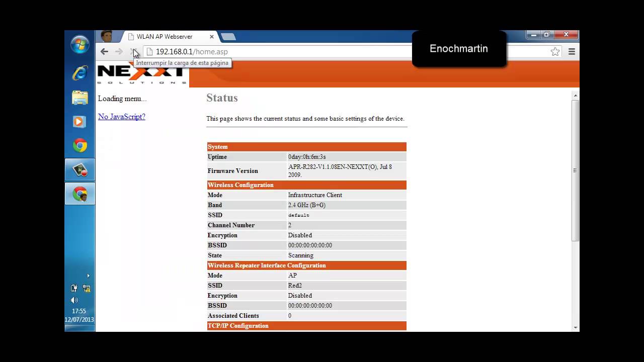Click the vertical scrollbar thumb
This screenshot has width=644, height=362.
pyautogui.click(x=576, y=170)
